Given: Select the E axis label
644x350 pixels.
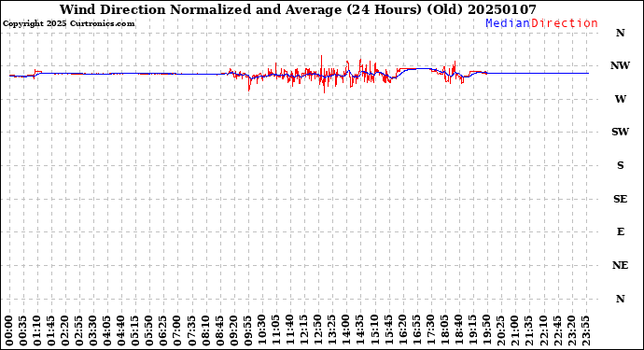Looking at the screenshot, I should 620,232.
